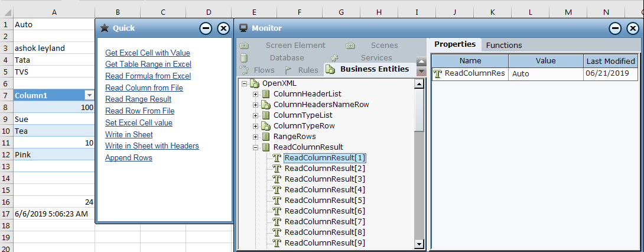The height and width of the screenshot is (252, 644).
Task: Click the star icon in Quick panel title
Action: coord(105,28)
